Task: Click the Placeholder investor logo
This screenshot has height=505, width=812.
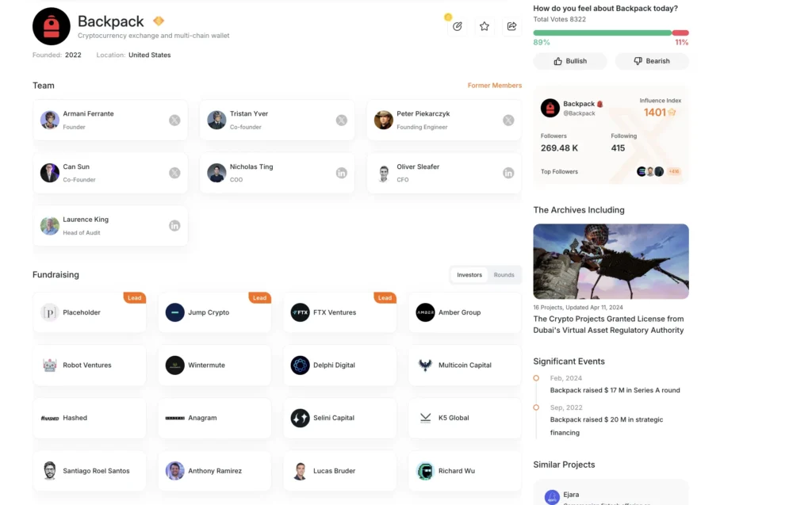Action: pos(50,312)
